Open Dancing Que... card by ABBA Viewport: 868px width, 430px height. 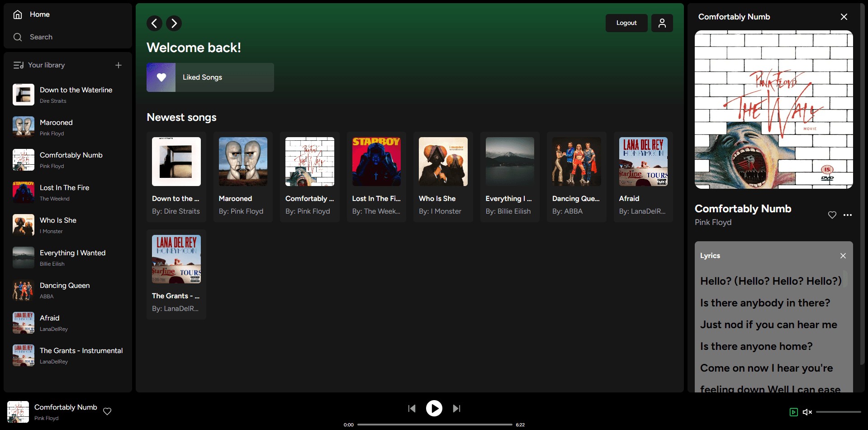point(577,177)
